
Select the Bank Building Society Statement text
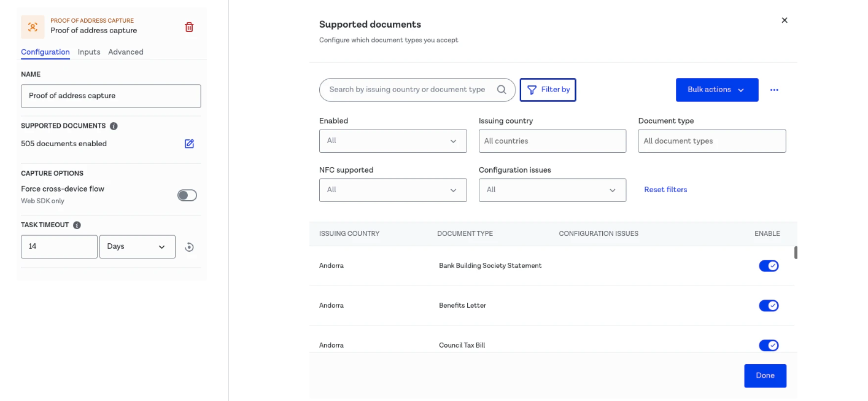tap(490, 266)
